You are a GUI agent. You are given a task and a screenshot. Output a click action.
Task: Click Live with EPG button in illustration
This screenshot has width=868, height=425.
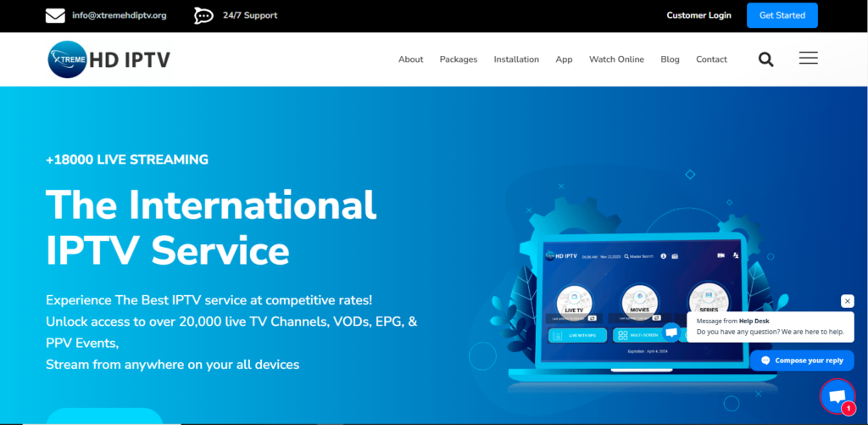click(x=577, y=336)
